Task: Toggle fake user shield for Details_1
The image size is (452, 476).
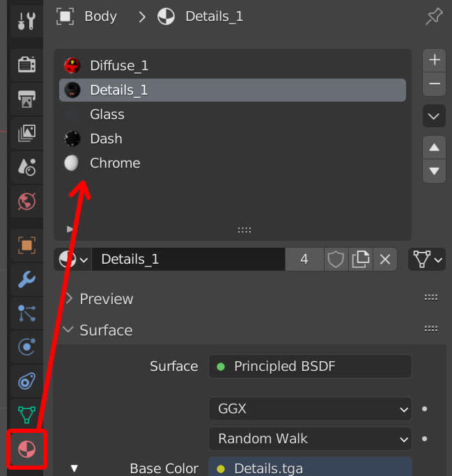Action: [336, 260]
